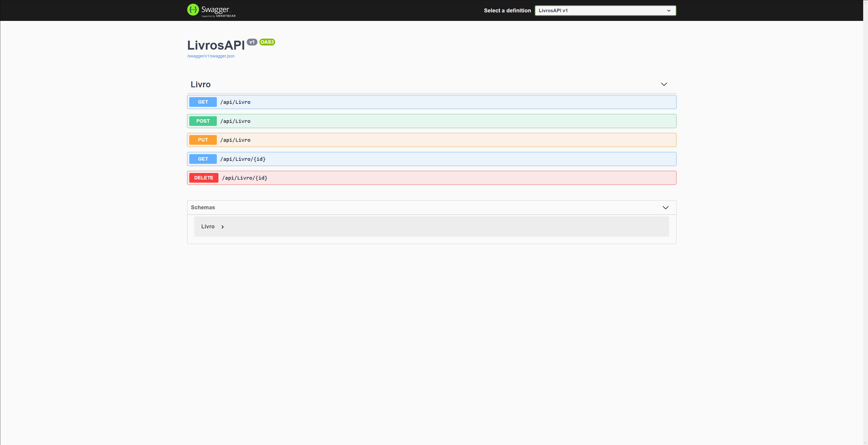The height and width of the screenshot is (445, 868).
Task: Collapse the Livro section with its chevron
Action: coord(664,84)
